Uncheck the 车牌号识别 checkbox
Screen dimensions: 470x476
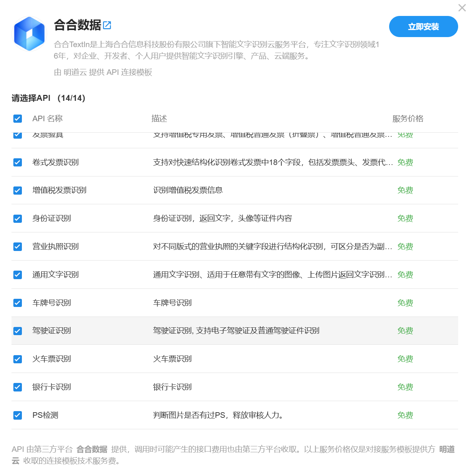[17, 303]
